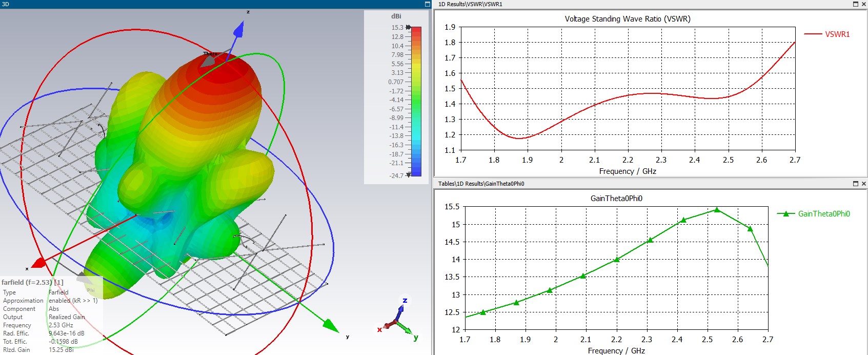Click the gray Theta direction arrow
This screenshot has width=868, height=355.
coord(209,61)
